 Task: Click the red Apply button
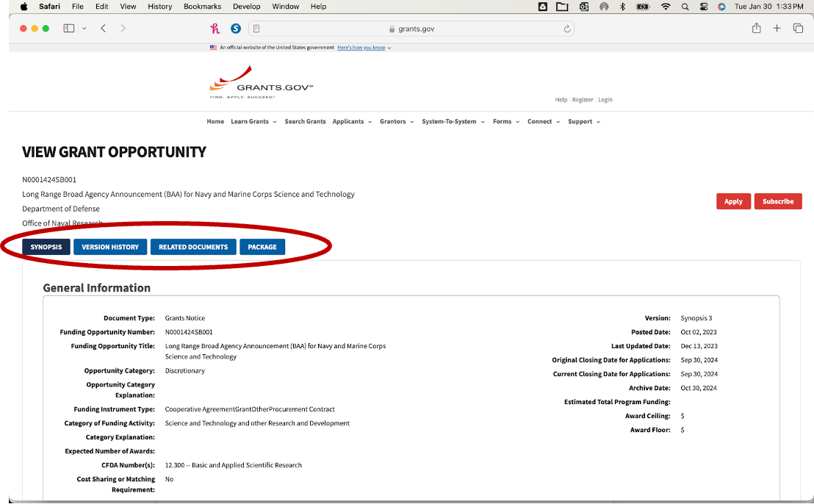tap(733, 201)
